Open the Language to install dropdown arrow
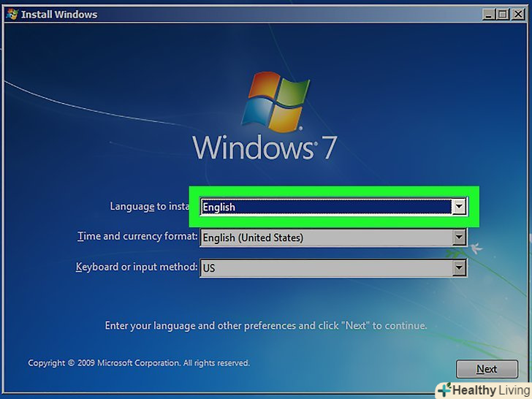Viewport: 532px width, 399px height. (x=459, y=206)
